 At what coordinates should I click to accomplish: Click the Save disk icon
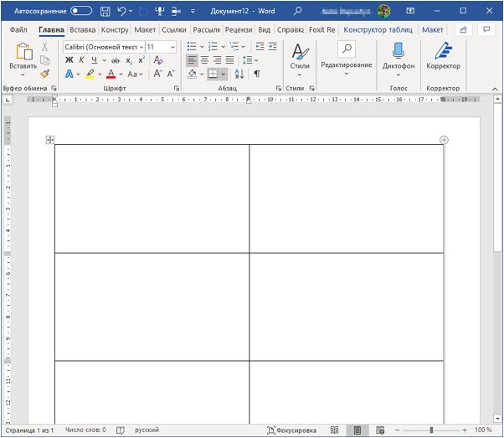click(x=105, y=11)
